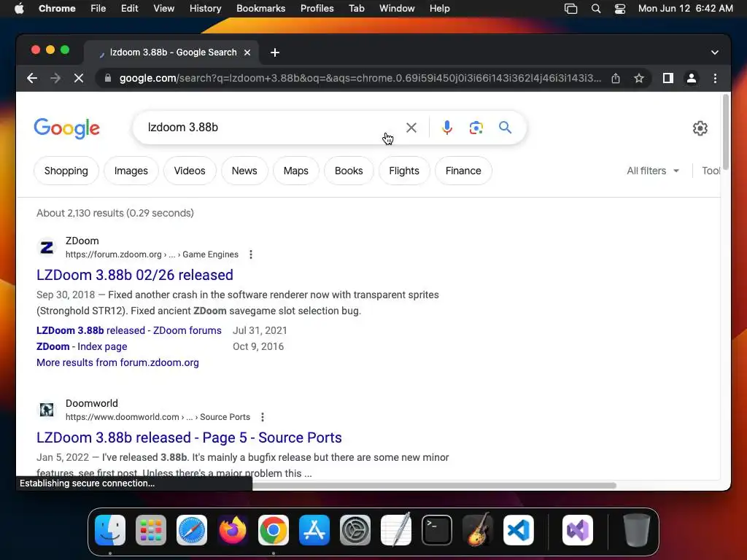Open the History menu
The height and width of the screenshot is (560, 747).
pyautogui.click(x=205, y=9)
